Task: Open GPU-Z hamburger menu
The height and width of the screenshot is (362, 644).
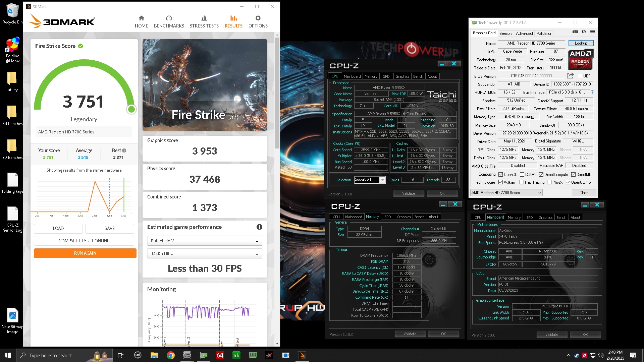Action: click(592, 32)
